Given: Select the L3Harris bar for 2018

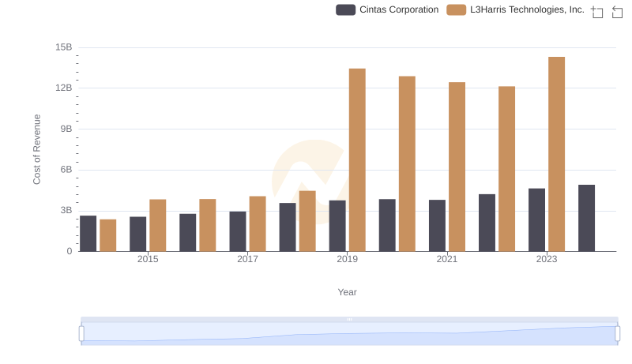Looking at the screenshot, I should [x=307, y=221].
